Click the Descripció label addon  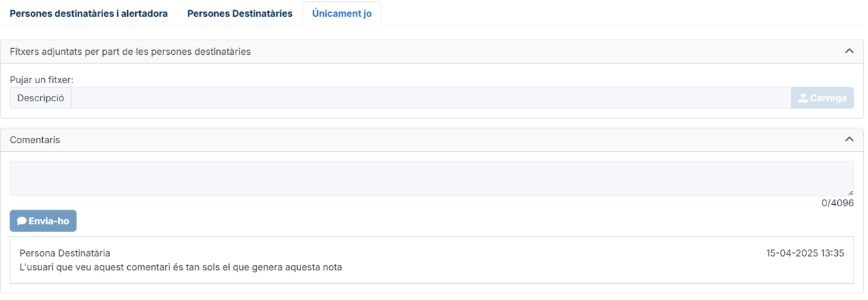[x=40, y=98]
